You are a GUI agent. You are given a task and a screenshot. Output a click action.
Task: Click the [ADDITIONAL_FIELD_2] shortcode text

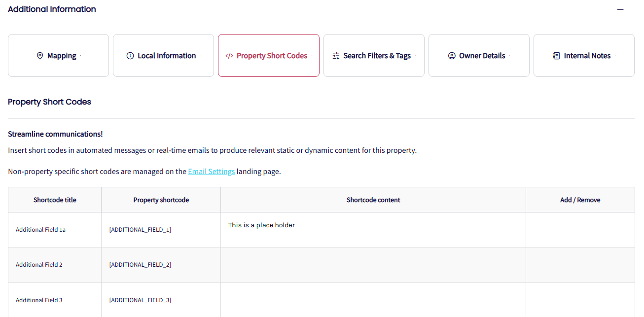140,265
